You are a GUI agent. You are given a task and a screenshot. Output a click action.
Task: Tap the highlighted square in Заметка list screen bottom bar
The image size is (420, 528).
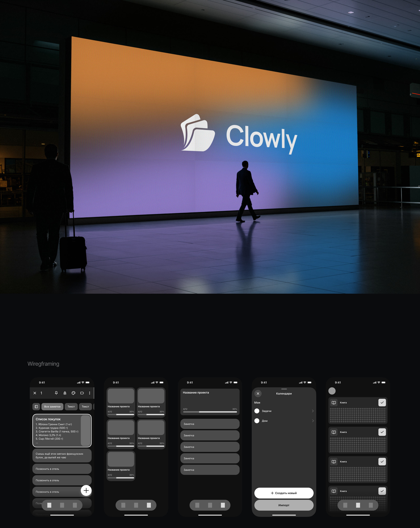[x=223, y=505]
